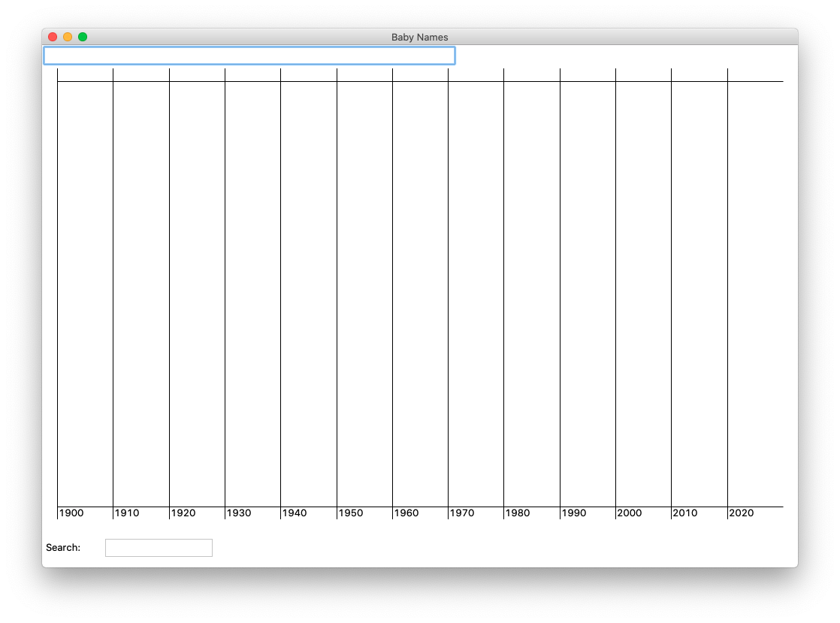Click the Baby Names title bar
The image size is (840, 623).
pos(420,36)
